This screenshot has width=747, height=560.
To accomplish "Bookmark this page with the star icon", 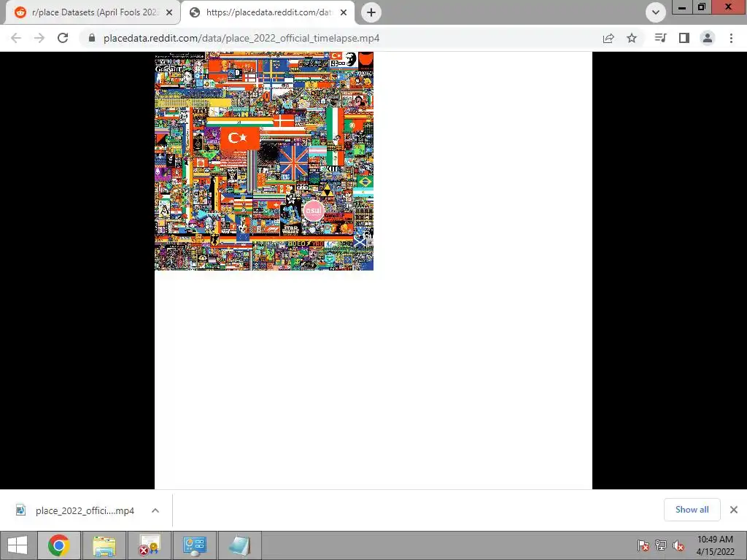I will tap(632, 38).
